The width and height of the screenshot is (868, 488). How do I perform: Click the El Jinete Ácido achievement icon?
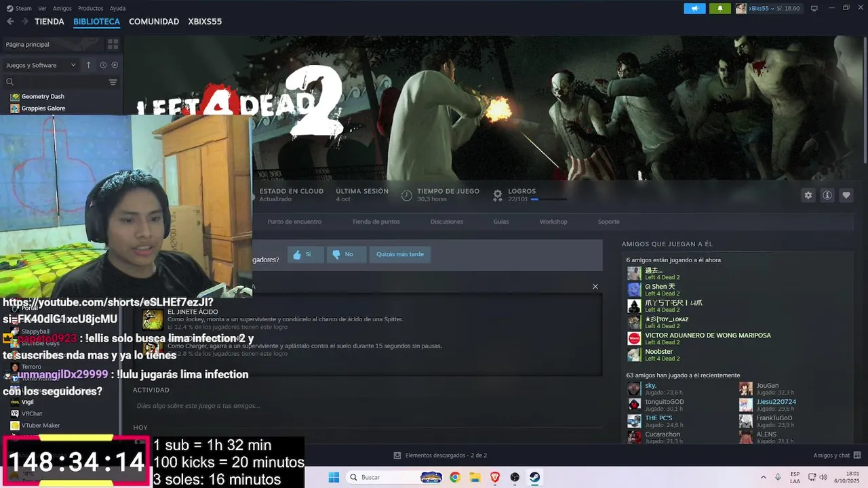click(x=153, y=319)
